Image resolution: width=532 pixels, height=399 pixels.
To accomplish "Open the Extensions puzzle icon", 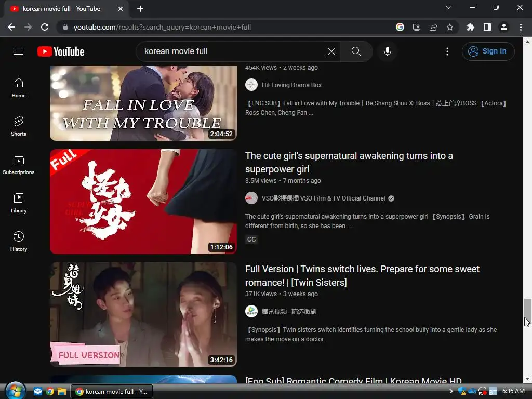I will point(471,27).
